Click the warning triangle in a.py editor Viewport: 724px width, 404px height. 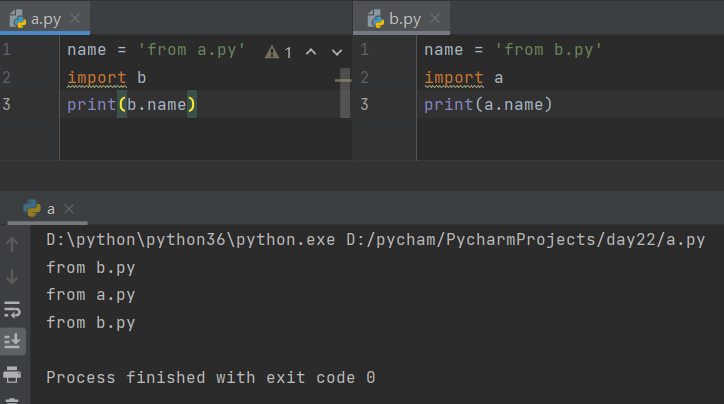[x=272, y=52]
